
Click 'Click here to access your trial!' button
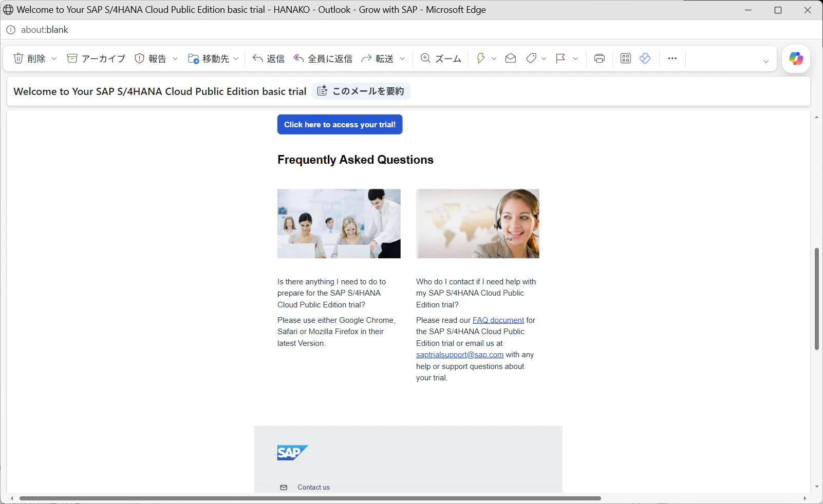tap(340, 125)
